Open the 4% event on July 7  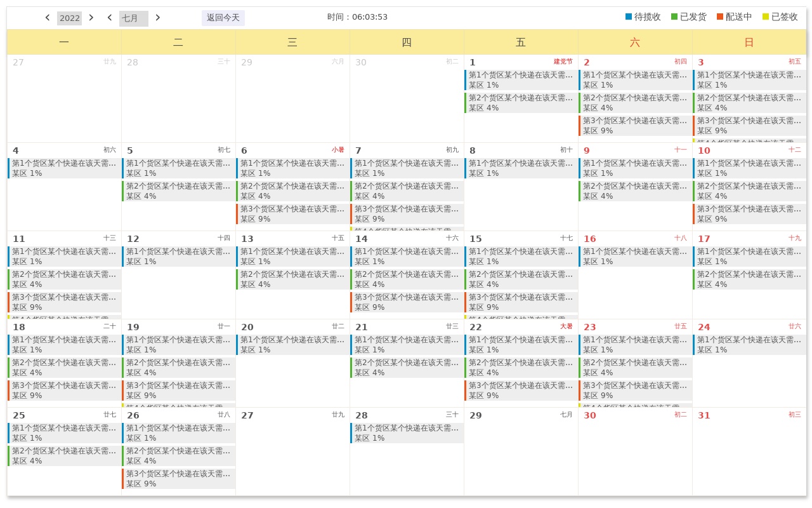coord(407,191)
